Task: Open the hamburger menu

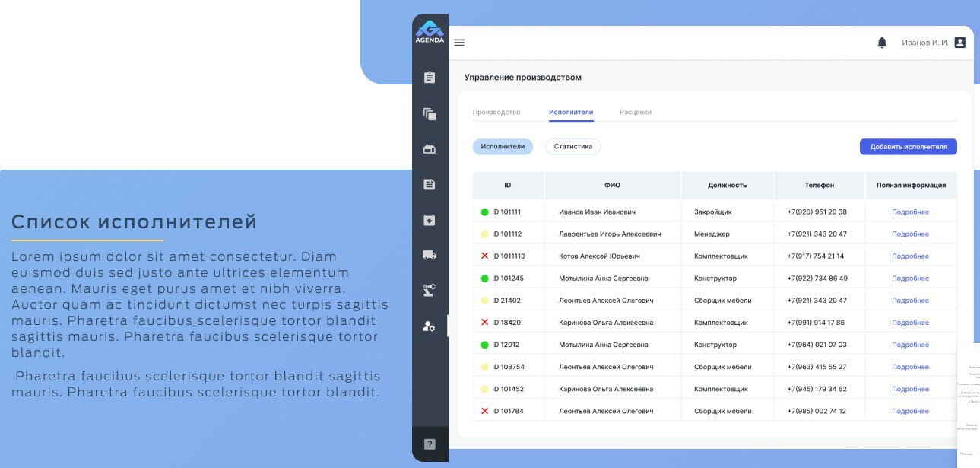Action: click(x=459, y=43)
